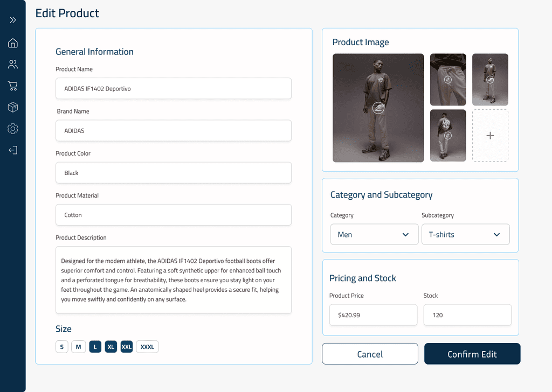
Task: Open the Users icon in sidebar
Action: pyautogui.click(x=13, y=65)
